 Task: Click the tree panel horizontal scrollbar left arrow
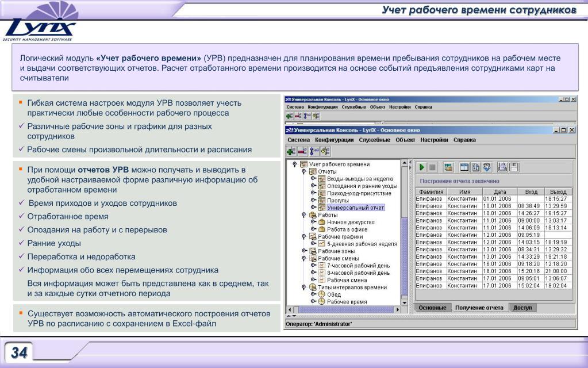tap(290, 310)
